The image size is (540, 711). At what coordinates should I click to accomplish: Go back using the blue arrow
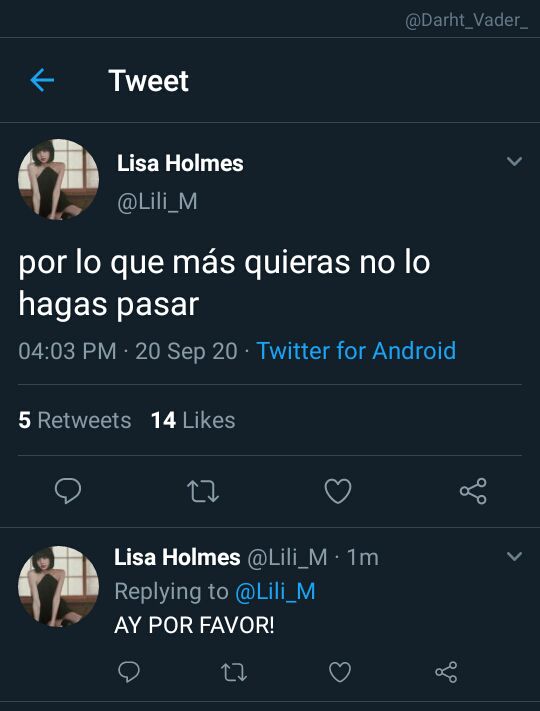click(42, 80)
